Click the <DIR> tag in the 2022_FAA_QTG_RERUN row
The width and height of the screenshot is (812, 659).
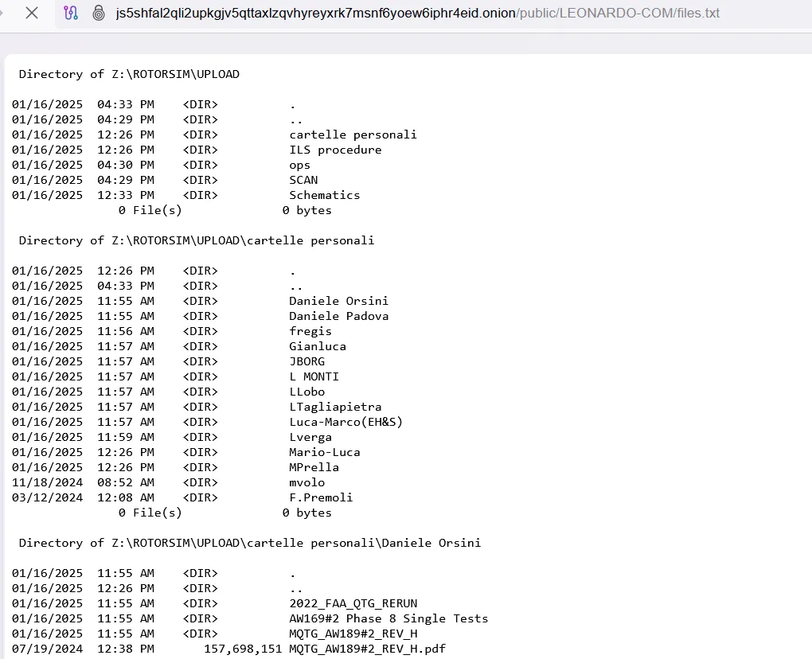[201, 603]
